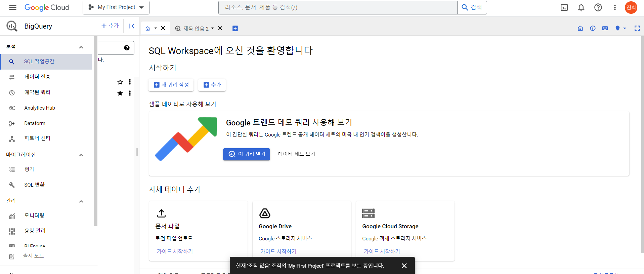Add a new query tab
644x274 pixels.
tap(235, 29)
